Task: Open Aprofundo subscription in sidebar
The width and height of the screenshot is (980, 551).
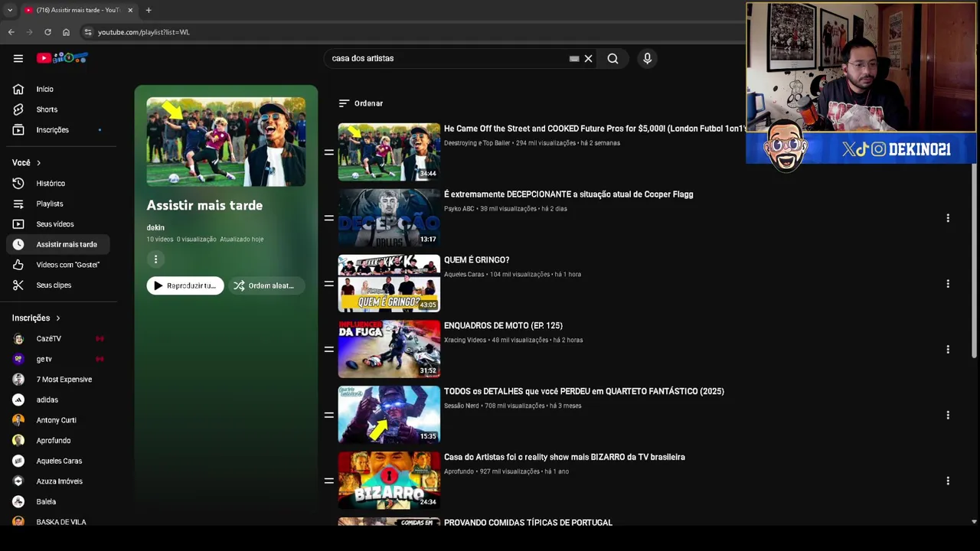Action: [x=54, y=441]
